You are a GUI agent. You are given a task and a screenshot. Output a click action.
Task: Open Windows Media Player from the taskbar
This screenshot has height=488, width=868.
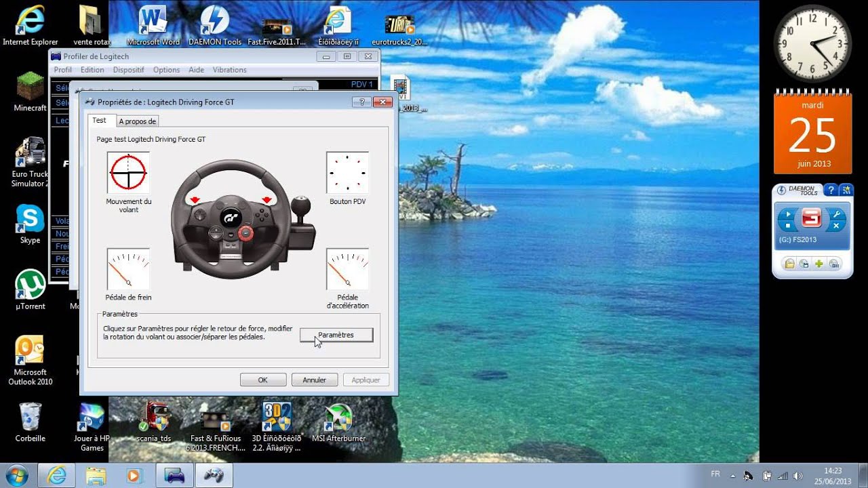(x=135, y=476)
